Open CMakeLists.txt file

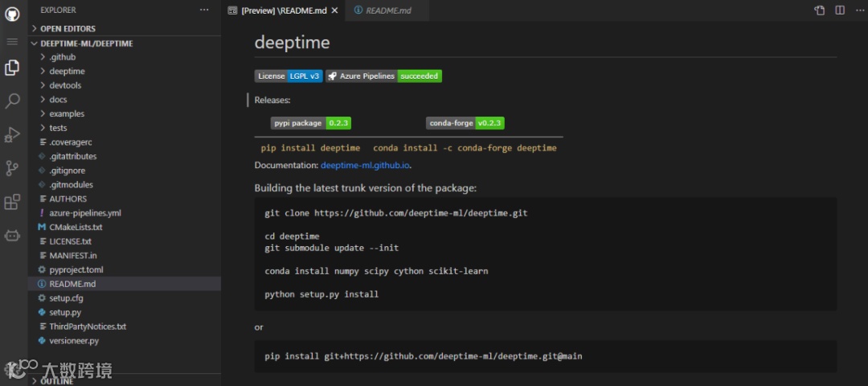click(125, 227)
